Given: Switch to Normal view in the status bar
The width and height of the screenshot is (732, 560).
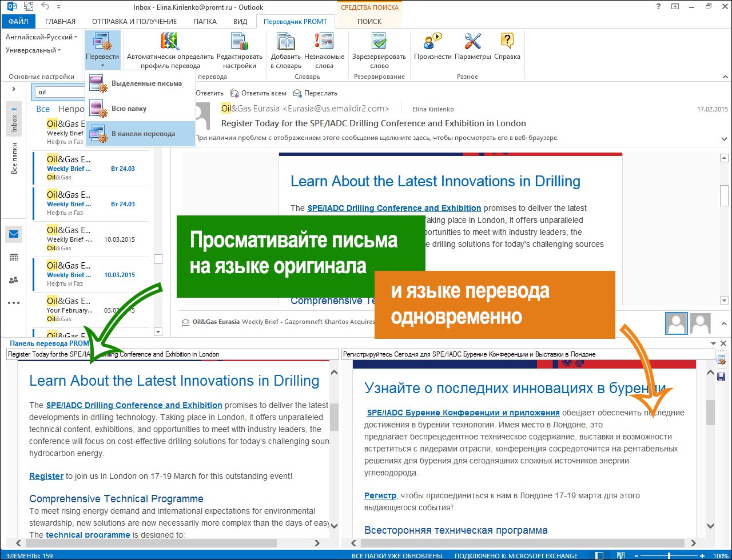Looking at the screenshot, I should [x=599, y=555].
